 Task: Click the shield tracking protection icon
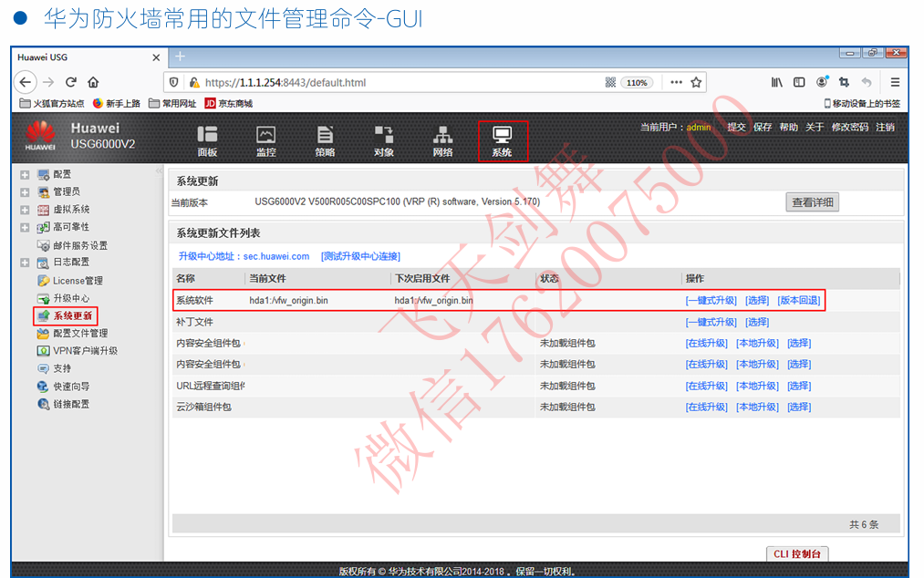tap(174, 82)
